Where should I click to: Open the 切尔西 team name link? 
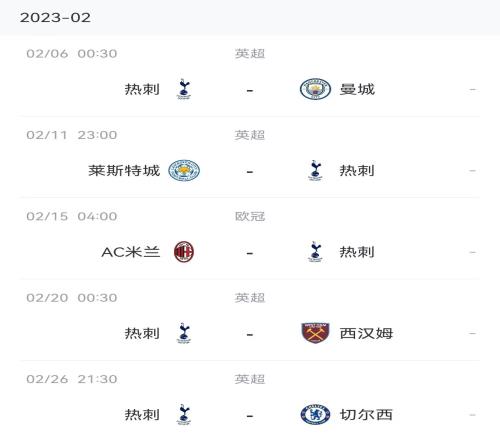point(366,415)
